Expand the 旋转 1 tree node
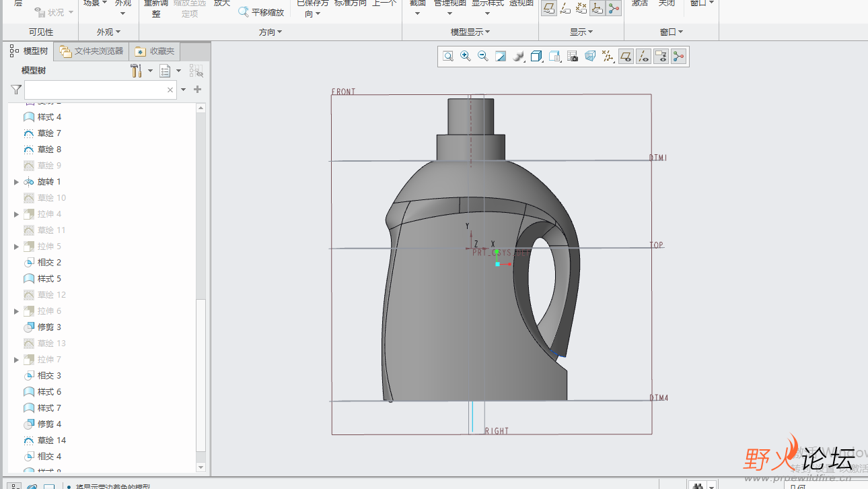 coord(16,182)
